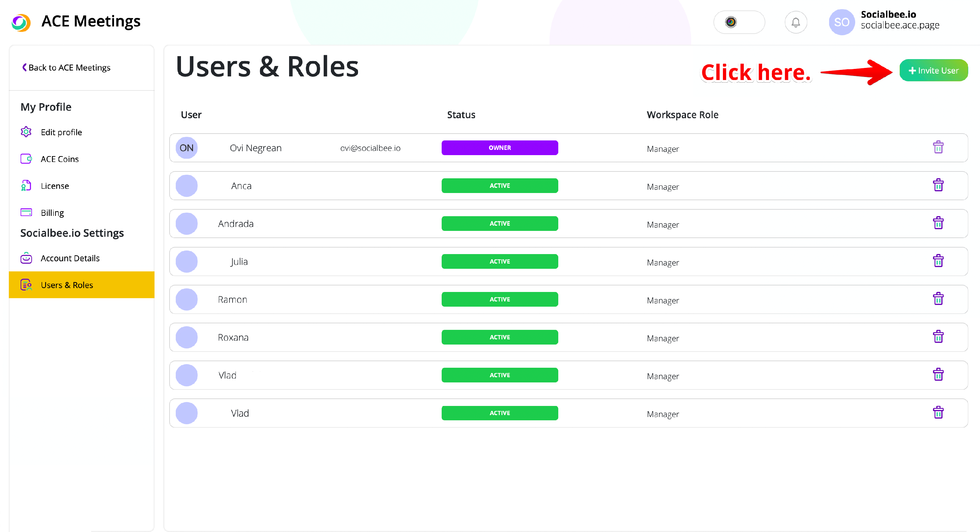Click Ovi Negrean's ON avatar

click(187, 148)
